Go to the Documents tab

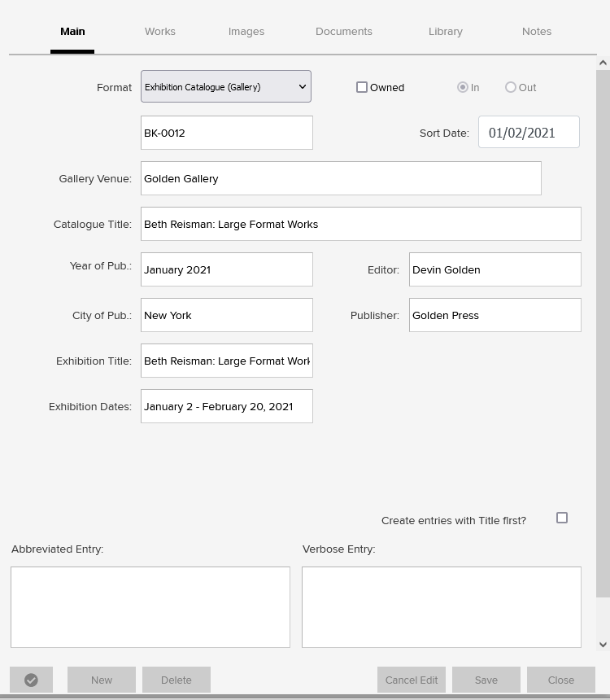tap(344, 32)
